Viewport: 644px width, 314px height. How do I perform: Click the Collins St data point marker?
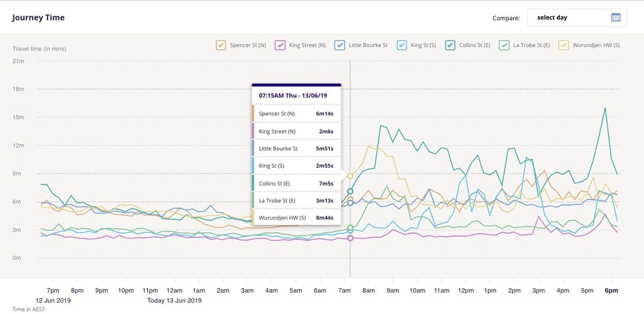(x=350, y=191)
